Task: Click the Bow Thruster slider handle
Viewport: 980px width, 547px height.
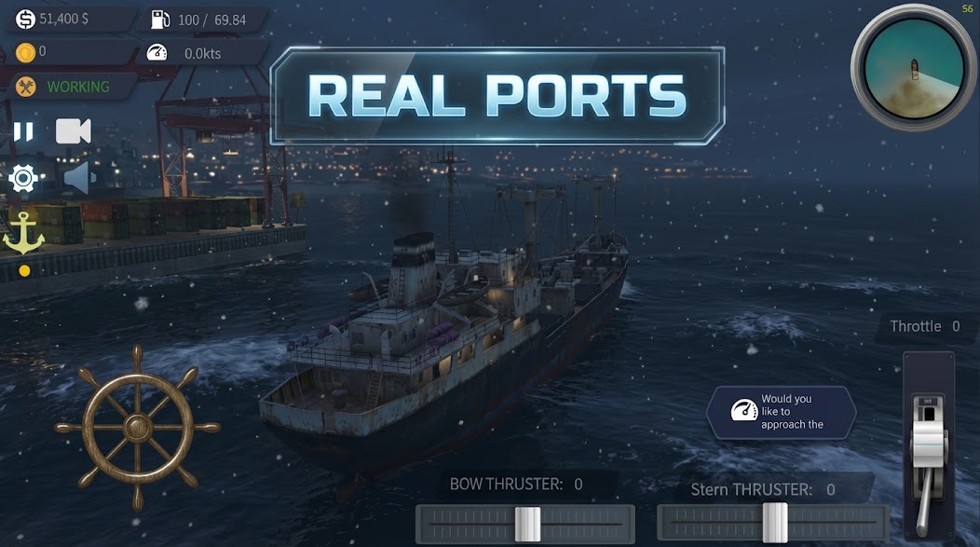Action: click(527, 524)
